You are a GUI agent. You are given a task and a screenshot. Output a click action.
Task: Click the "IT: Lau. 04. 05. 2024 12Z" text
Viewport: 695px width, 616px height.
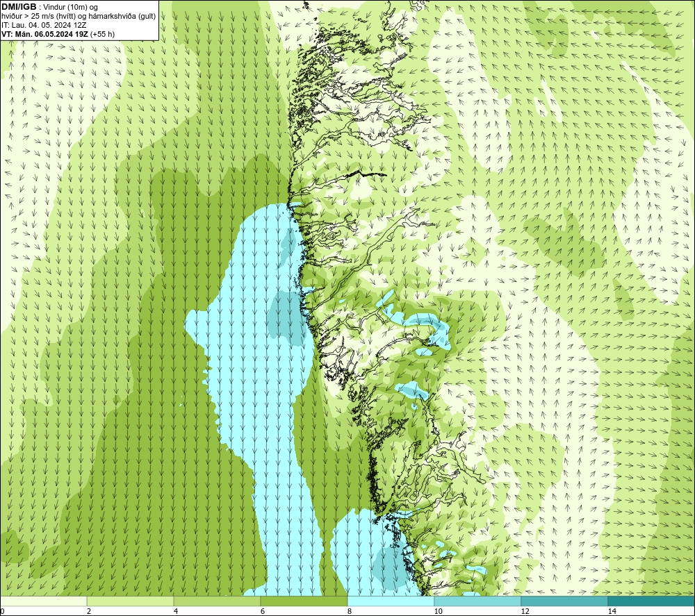coord(44,25)
